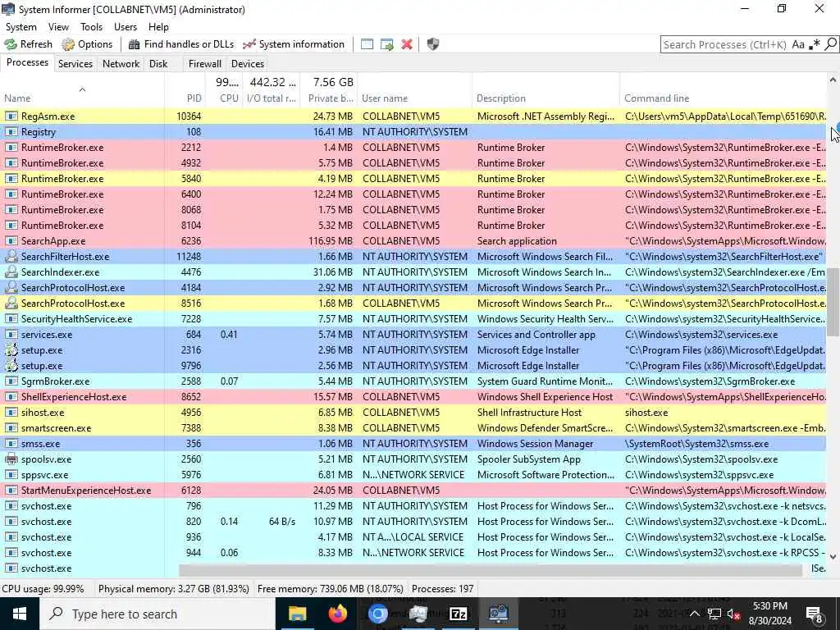Switch to the Disk tab
This screenshot has height=630, width=840.
click(x=158, y=64)
